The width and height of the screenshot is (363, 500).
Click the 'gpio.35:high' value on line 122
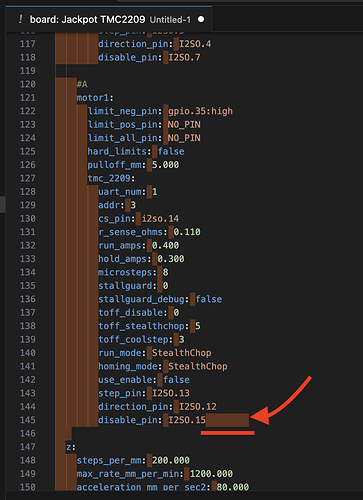(x=200, y=111)
